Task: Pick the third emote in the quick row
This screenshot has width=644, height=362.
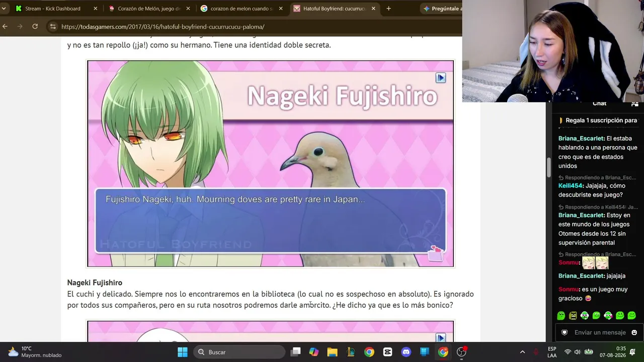Action: click(585, 316)
